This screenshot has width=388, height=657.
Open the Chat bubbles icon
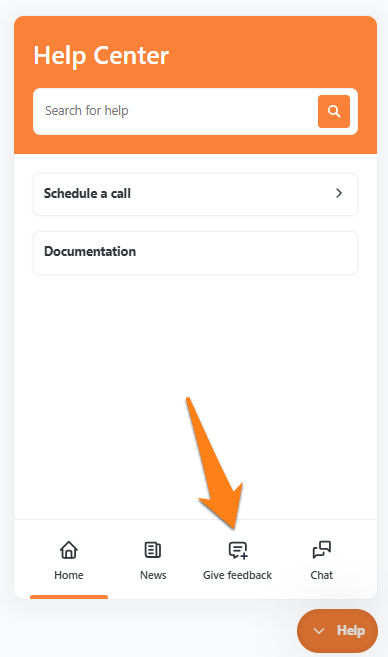pos(322,550)
